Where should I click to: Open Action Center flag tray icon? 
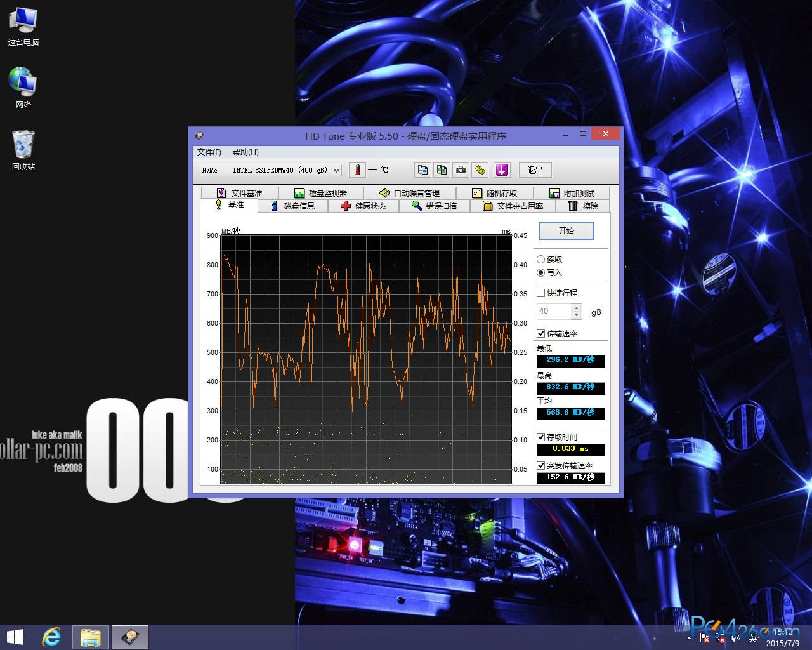(x=705, y=638)
